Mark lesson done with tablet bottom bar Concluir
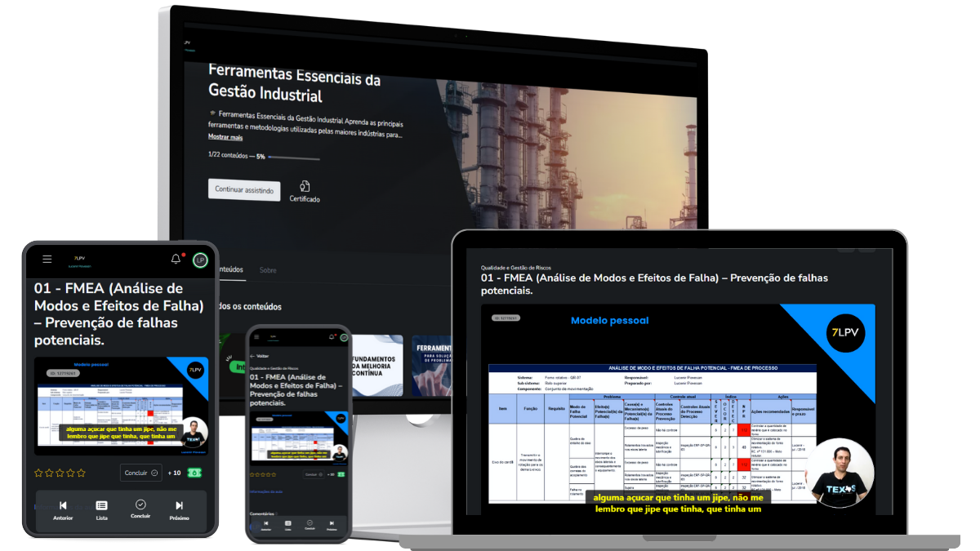This screenshot has width=980, height=551. pyautogui.click(x=140, y=505)
